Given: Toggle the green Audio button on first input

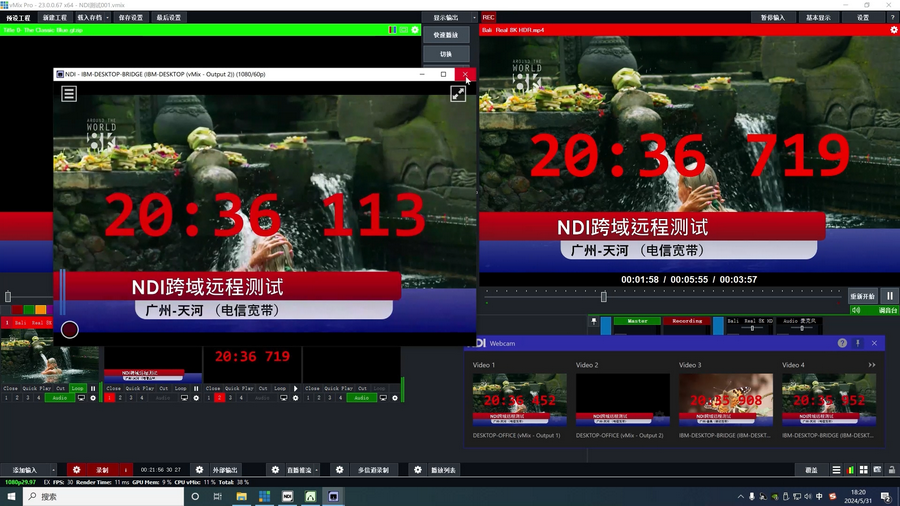Looking at the screenshot, I should [x=60, y=398].
